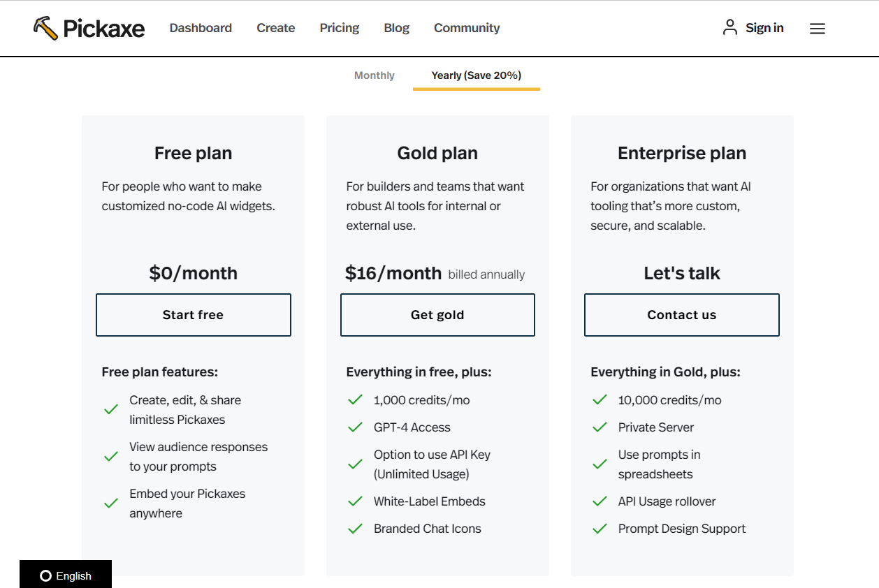The height and width of the screenshot is (588, 879).
Task: Click the GPT-4 Access feature text
Action: 412,427
